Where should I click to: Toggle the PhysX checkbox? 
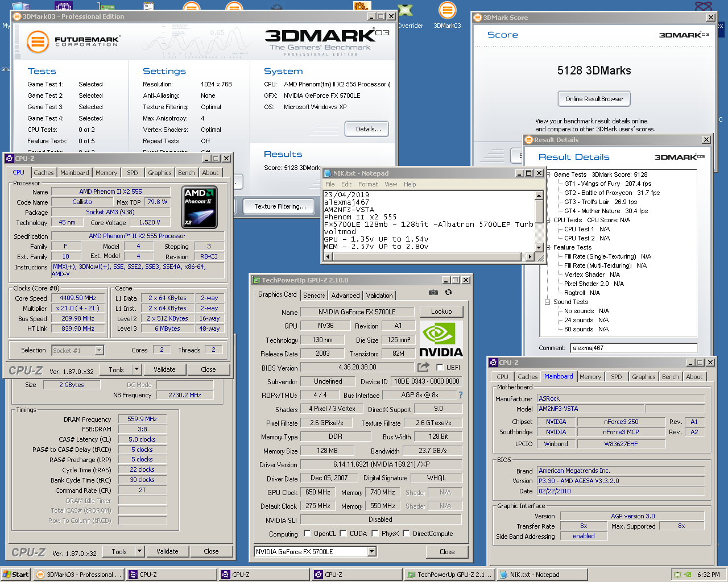[375, 533]
